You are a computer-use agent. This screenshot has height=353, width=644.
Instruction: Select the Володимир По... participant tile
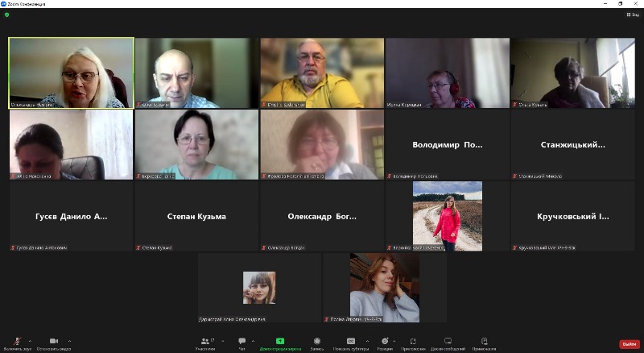tap(448, 144)
